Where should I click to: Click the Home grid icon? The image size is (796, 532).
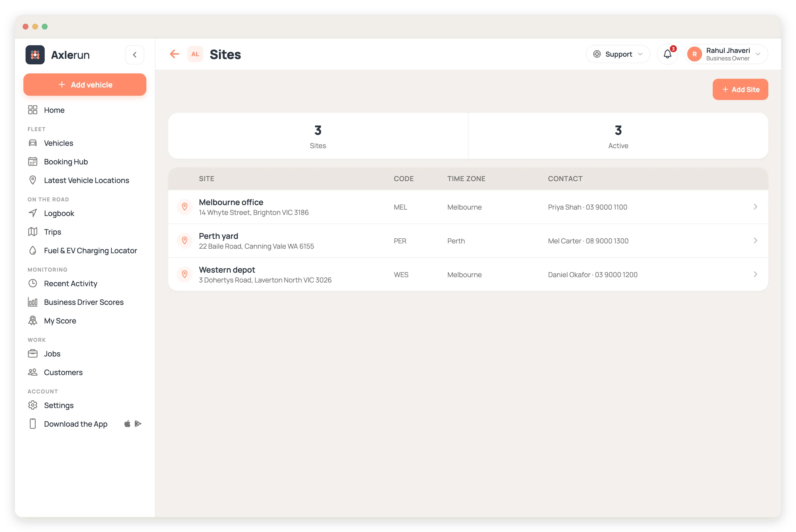32,110
